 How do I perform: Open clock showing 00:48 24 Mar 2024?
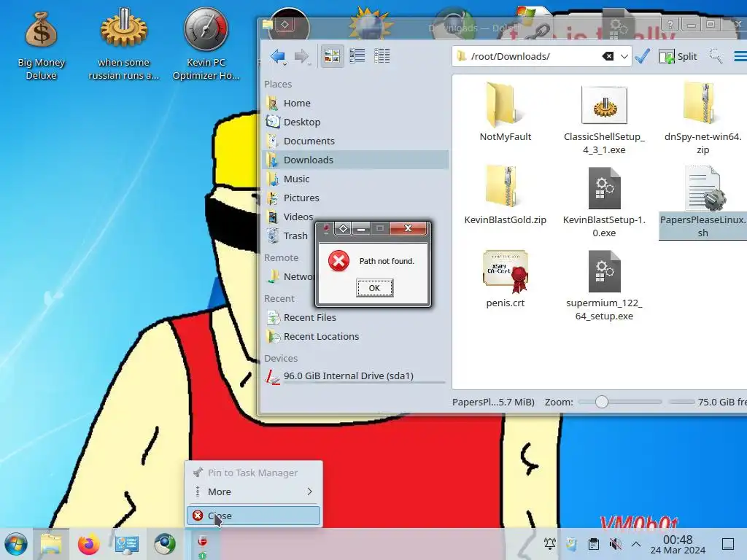(x=678, y=544)
